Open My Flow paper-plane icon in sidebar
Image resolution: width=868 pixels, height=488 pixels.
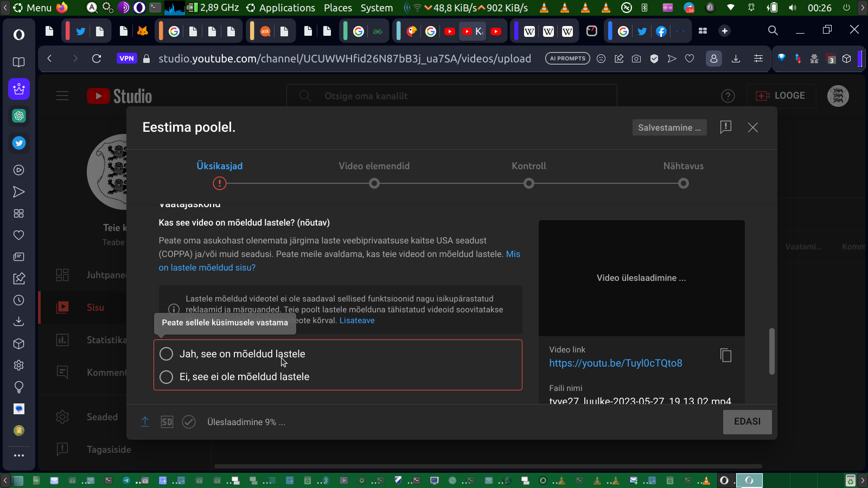[x=19, y=192]
